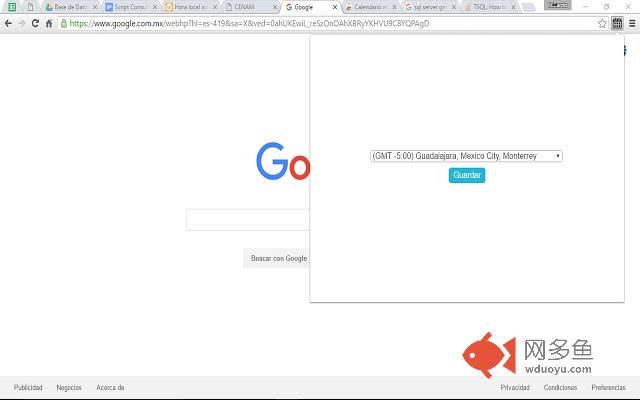Open the Negocios footer link

pos(69,387)
